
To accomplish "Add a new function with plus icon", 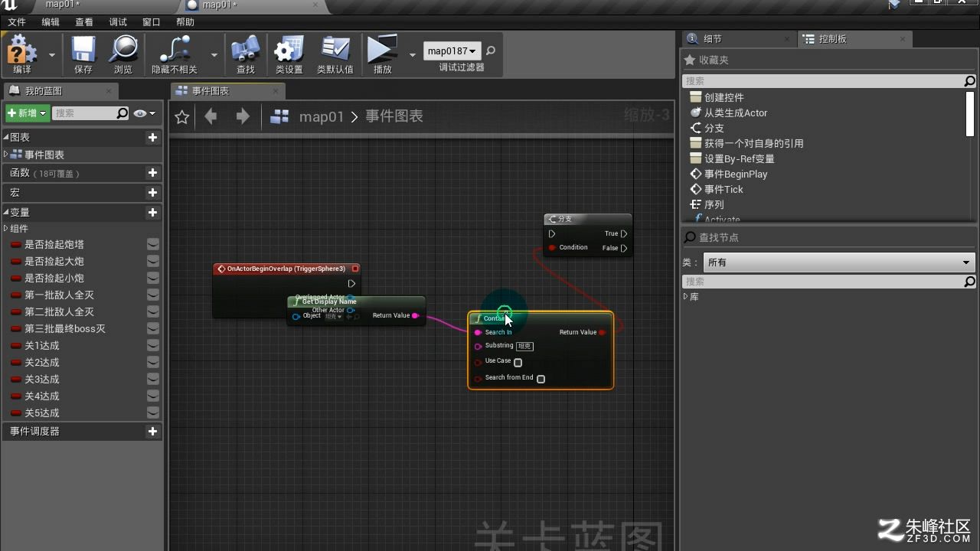I will tap(152, 173).
